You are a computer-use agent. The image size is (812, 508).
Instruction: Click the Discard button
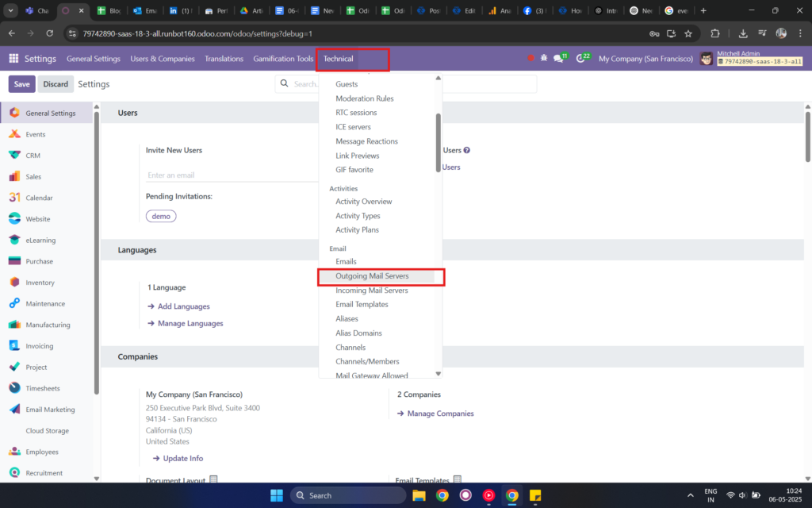(56, 84)
